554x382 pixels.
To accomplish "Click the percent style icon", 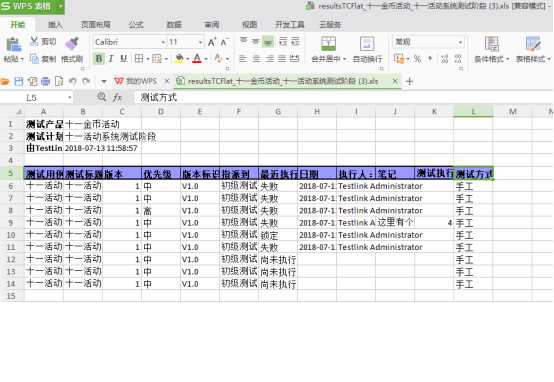I will [418, 59].
